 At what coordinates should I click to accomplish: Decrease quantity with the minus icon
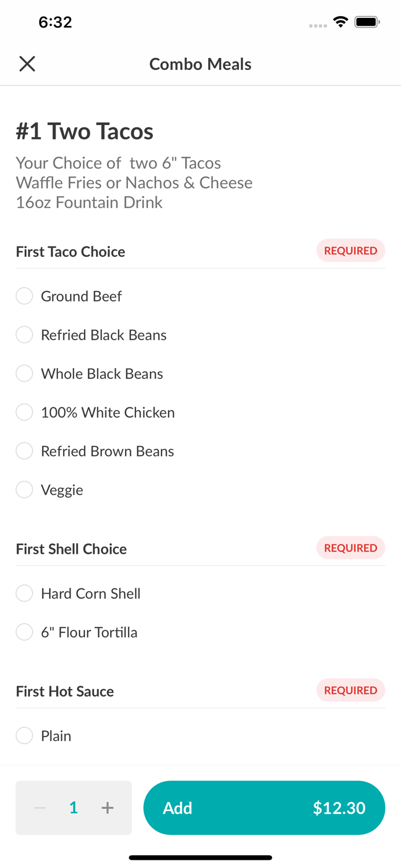39,808
